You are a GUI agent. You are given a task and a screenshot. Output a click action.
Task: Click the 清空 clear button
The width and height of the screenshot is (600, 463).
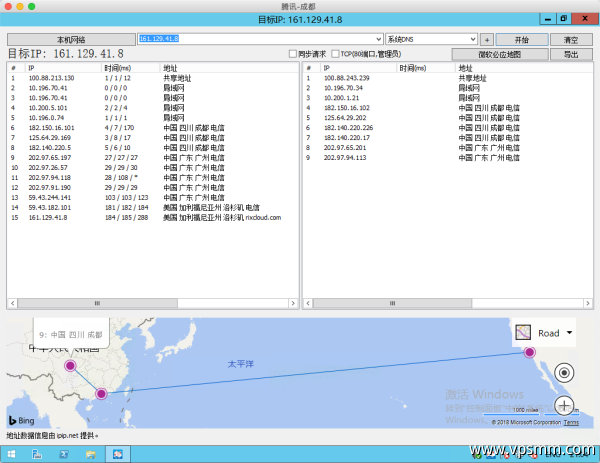click(x=571, y=39)
